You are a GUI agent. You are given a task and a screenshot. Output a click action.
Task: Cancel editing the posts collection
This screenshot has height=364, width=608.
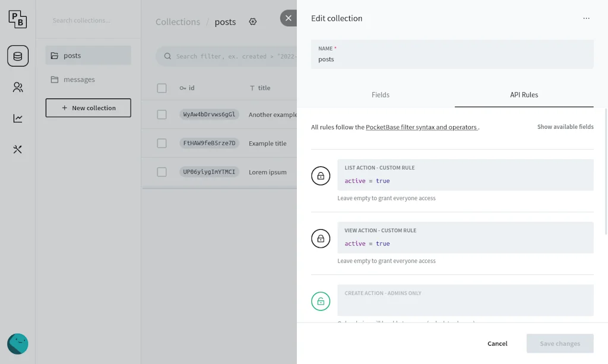(x=497, y=343)
